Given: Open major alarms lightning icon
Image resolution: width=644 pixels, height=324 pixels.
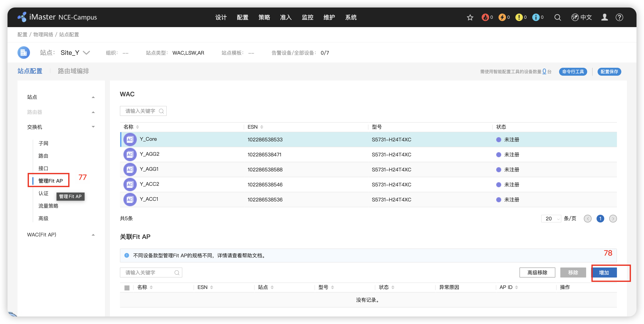Looking at the screenshot, I should [x=502, y=17].
